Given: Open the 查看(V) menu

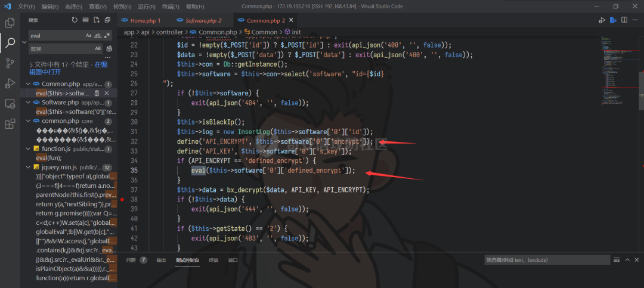Looking at the screenshot, I should point(98,7).
